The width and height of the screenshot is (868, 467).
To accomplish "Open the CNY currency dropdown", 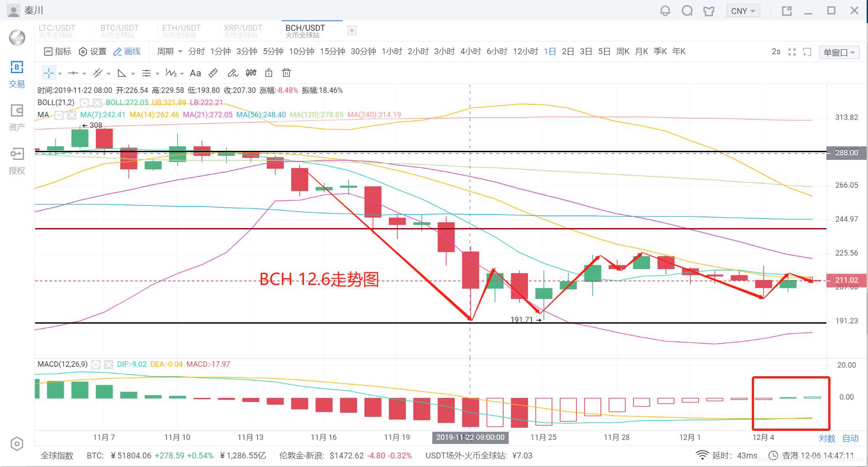I will (x=743, y=11).
